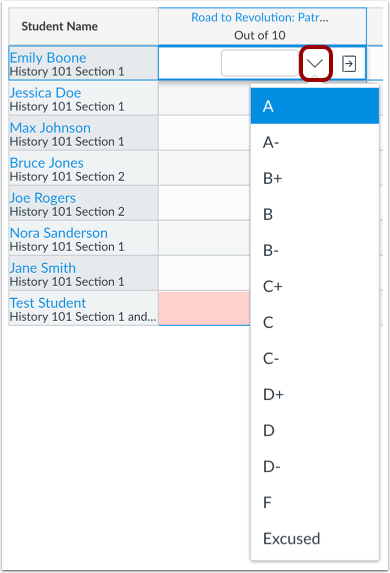Select the C- grade entry
This screenshot has height=573, width=390.
pos(315,358)
